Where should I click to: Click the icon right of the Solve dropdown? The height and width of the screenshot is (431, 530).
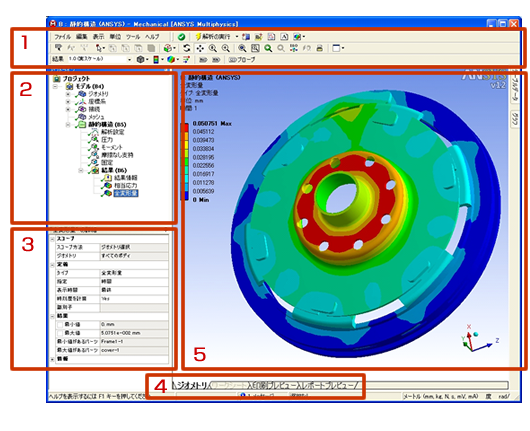(246, 37)
